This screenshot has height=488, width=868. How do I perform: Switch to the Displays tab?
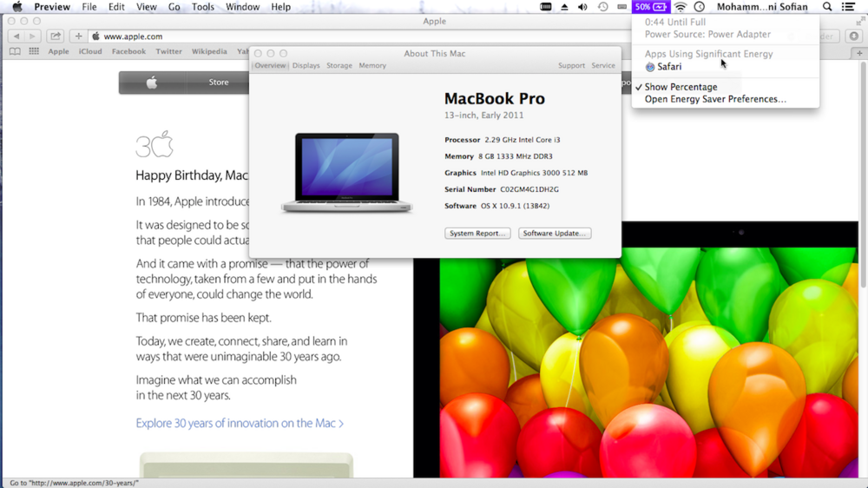tap(306, 65)
